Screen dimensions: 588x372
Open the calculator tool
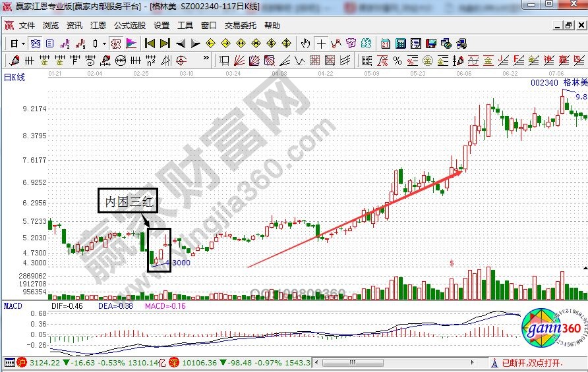click(400, 43)
